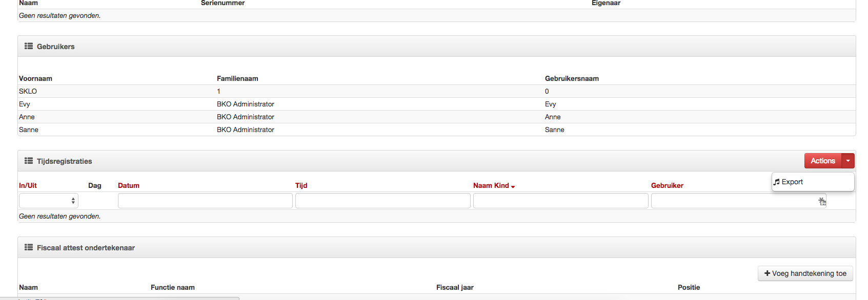Sort by the In/Uit column header

[28, 185]
